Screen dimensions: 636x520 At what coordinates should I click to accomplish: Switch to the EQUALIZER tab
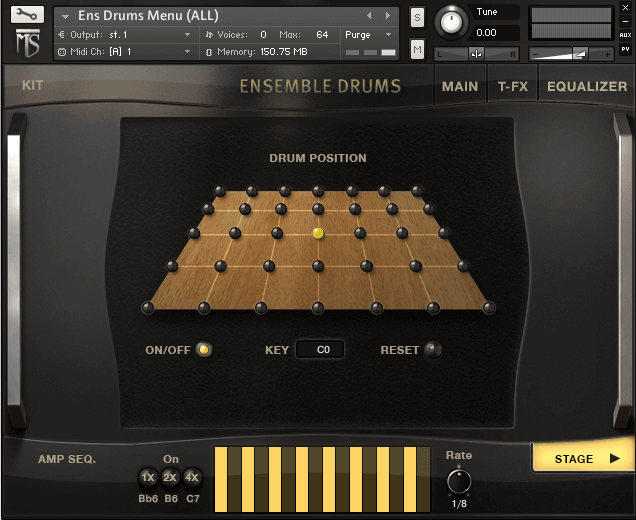pyautogui.click(x=587, y=86)
